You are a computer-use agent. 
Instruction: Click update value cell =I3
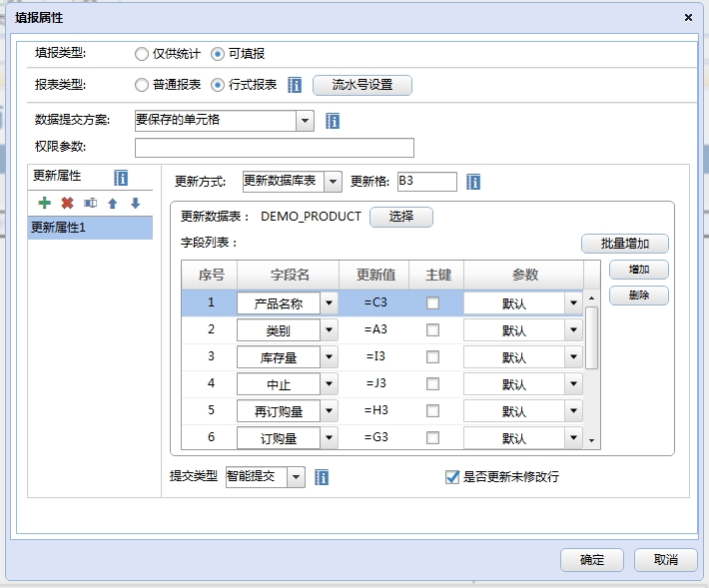coord(375,356)
